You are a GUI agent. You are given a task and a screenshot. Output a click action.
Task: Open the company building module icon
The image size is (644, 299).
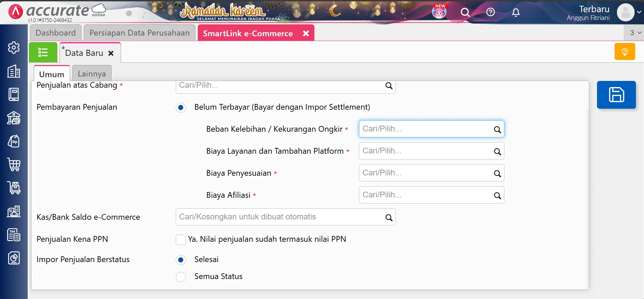point(14,71)
